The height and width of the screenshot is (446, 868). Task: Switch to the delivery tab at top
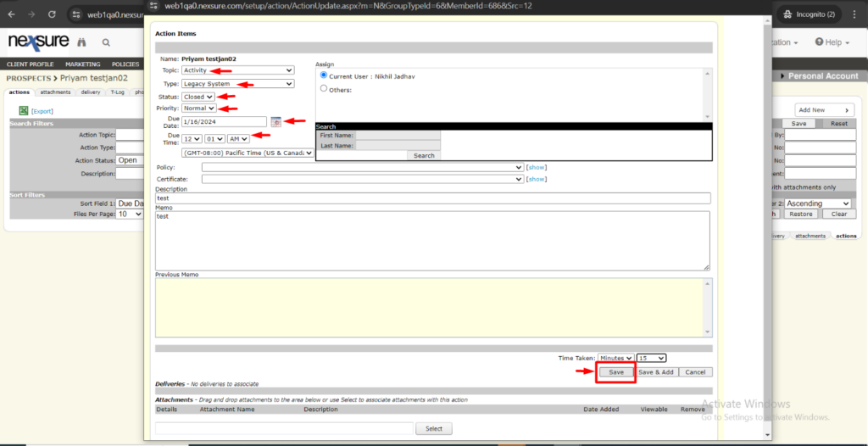pos(91,92)
